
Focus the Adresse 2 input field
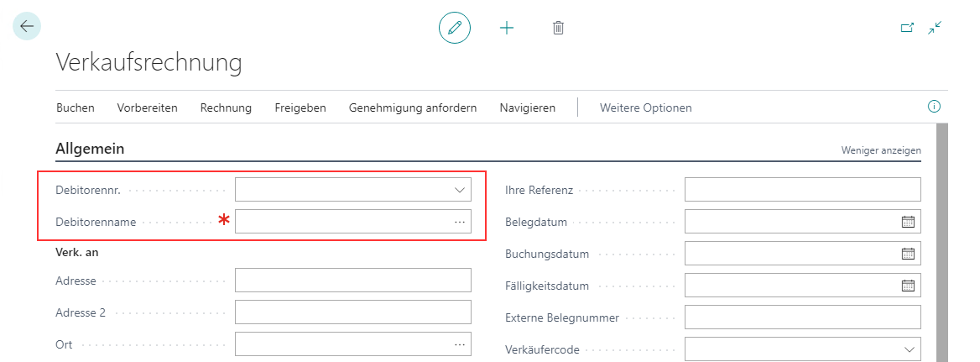click(x=353, y=312)
